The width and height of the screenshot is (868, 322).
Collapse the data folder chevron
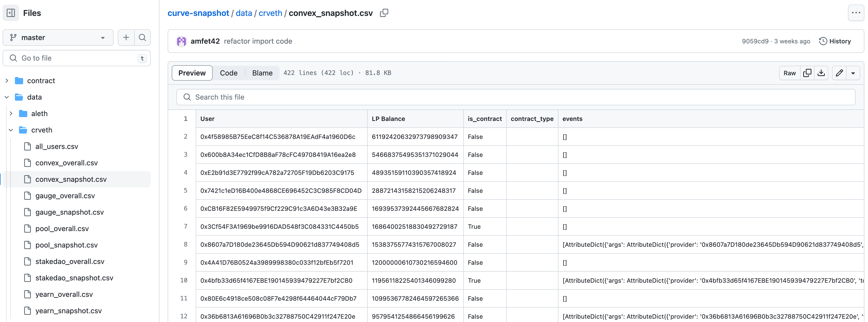pos(7,97)
